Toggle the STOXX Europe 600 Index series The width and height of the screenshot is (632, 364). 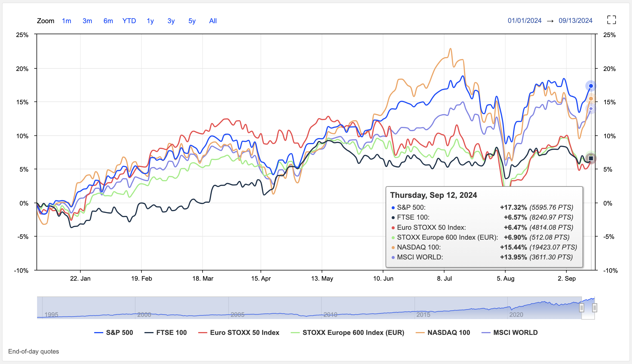(347, 333)
